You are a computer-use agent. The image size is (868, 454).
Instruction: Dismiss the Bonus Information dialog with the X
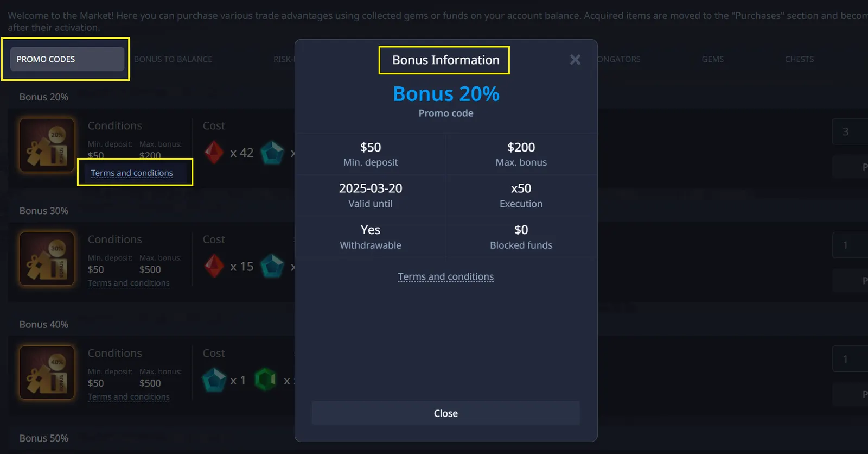(x=575, y=60)
